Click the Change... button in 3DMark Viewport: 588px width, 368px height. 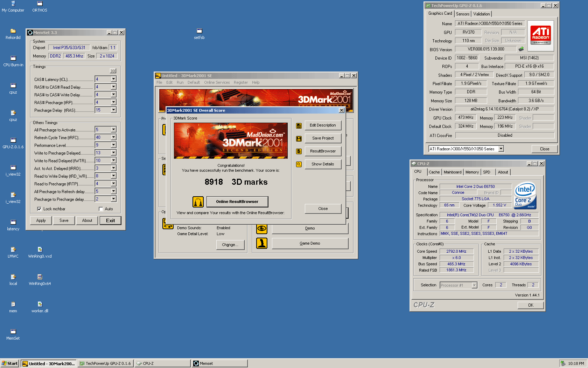coord(230,245)
